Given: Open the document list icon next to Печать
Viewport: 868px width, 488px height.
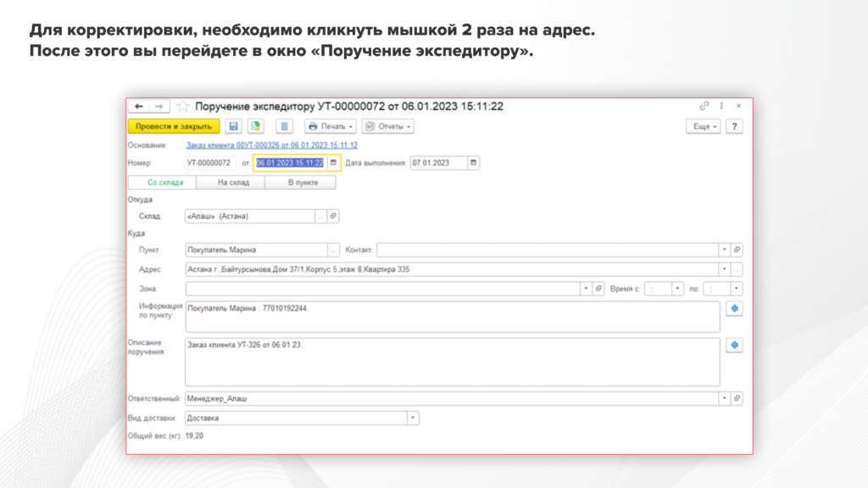Looking at the screenshot, I should click(x=285, y=126).
